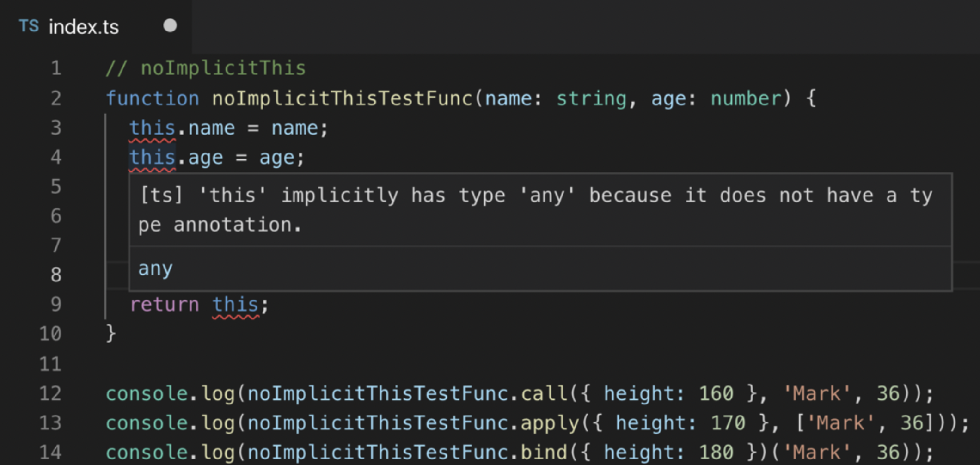Viewport: 980px width, 465px height.
Task: Click the 'return' keyword on line 9
Action: tap(164, 305)
